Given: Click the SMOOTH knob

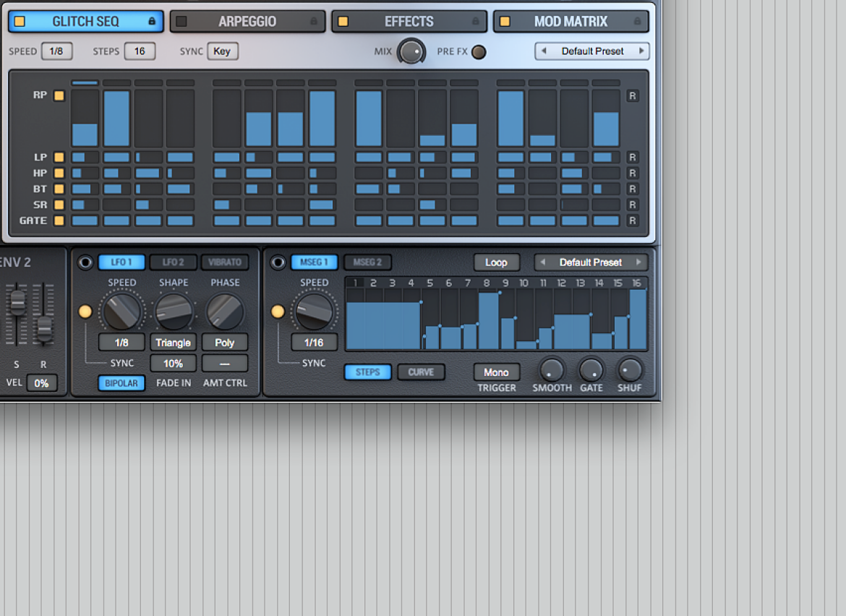Looking at the screenshot, I should (552, 370).
